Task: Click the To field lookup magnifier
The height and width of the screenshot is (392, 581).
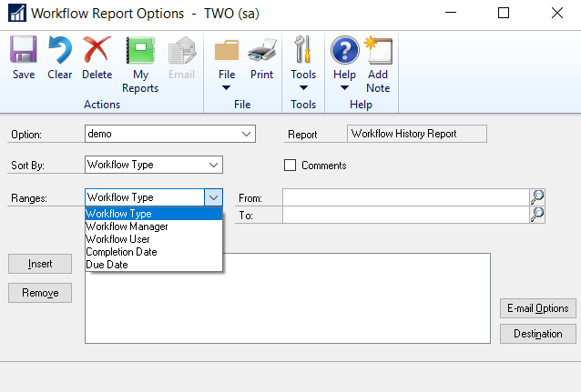Action: click(537, 215)
